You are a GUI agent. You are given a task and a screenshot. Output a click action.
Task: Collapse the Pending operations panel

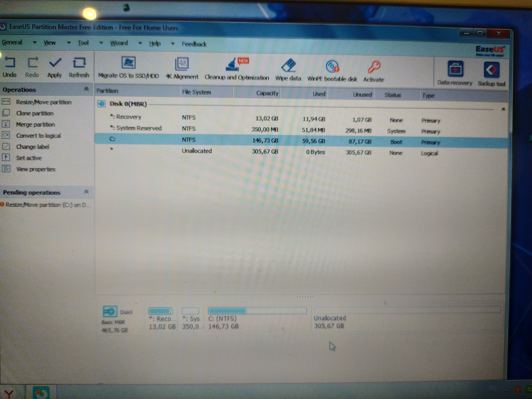pyautogui.click(x=86, y=192)
